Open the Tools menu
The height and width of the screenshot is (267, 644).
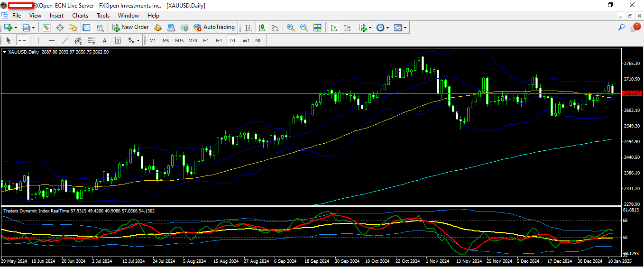[x=103, y=15]
